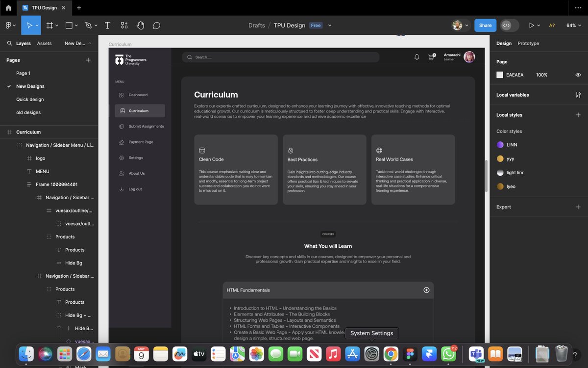Switch to the Prototype tab

click(x=528, y=43)
